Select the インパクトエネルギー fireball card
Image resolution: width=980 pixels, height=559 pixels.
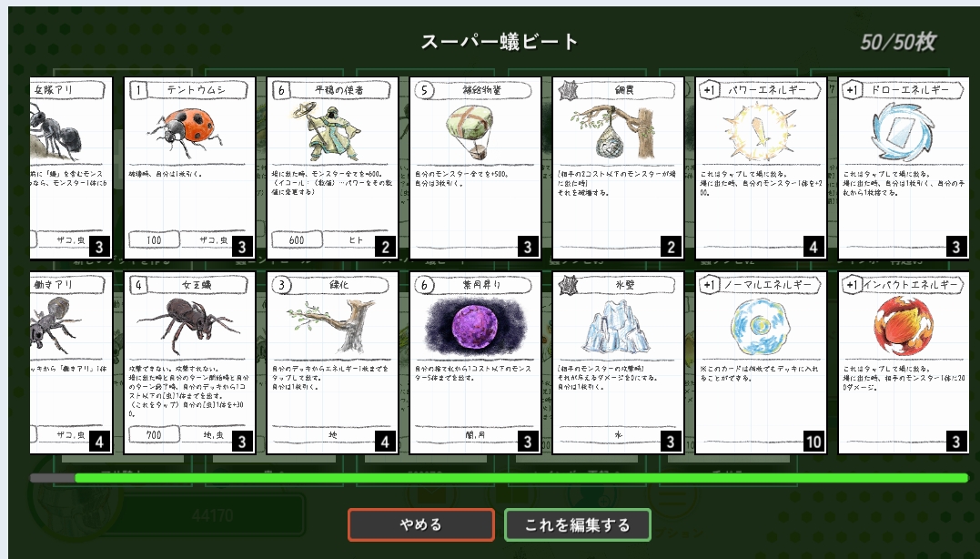(904, 362)
